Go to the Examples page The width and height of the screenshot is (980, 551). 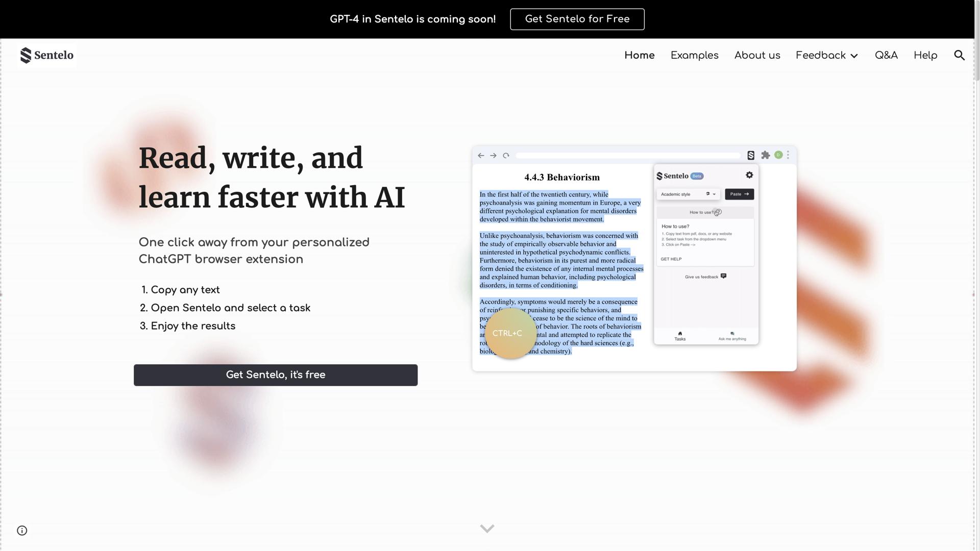(x=694, y=56)
